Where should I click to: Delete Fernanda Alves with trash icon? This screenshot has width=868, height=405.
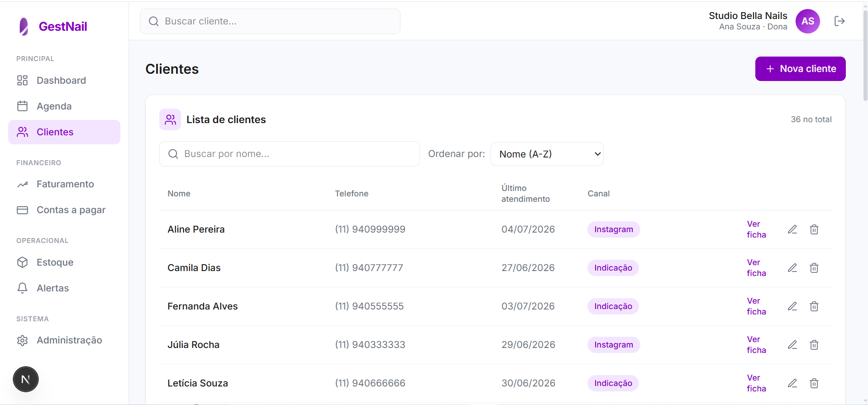[x=814, y=306]
